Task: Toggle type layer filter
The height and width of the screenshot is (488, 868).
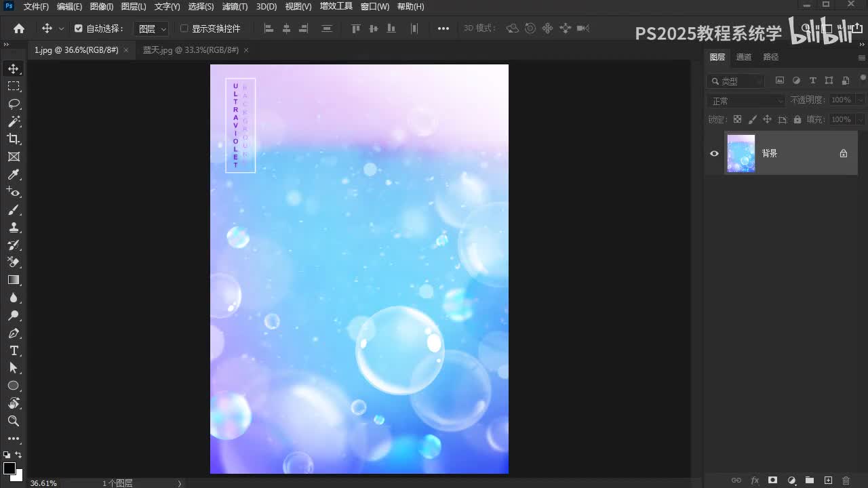Action: [x=813, y=81]
